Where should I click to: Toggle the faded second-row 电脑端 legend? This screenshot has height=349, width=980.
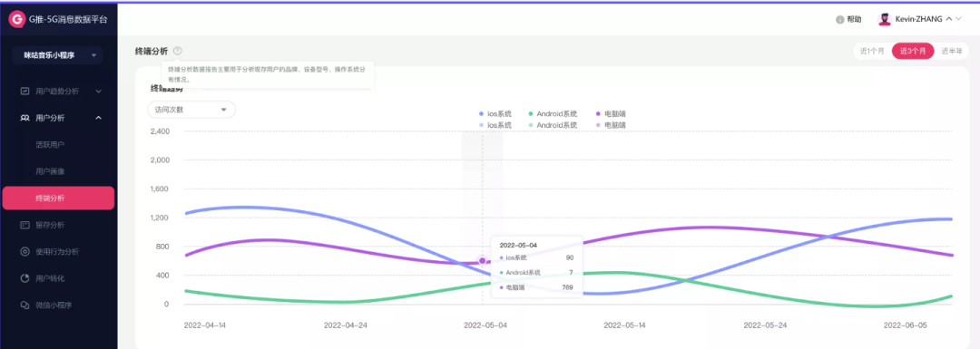[x=610, y=125]
